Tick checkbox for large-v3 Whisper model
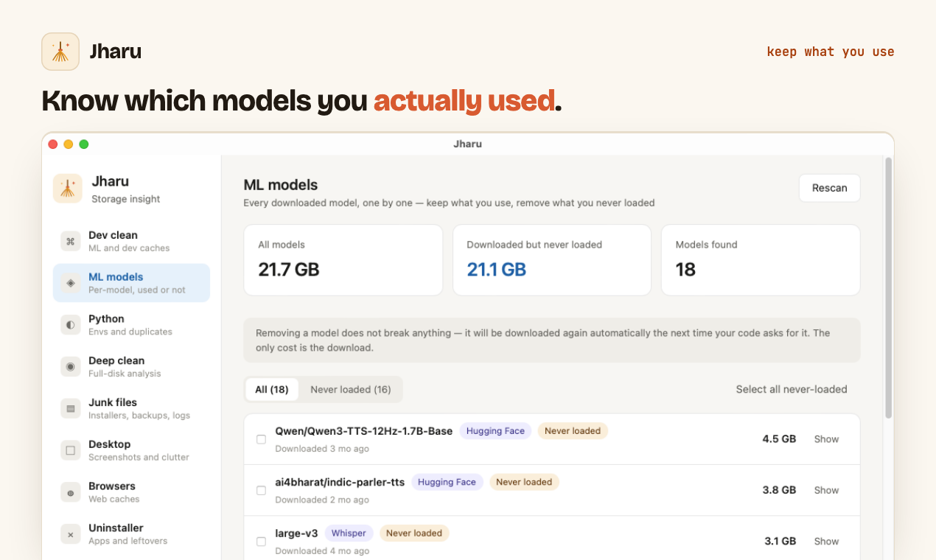The height and width of the screenshot is (560, 936). click(261, 542)
